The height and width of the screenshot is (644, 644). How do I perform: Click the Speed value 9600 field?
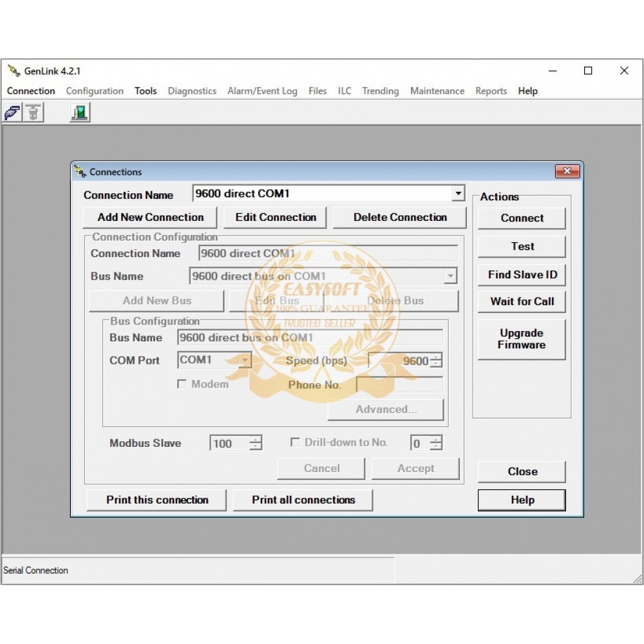point(399,361)
